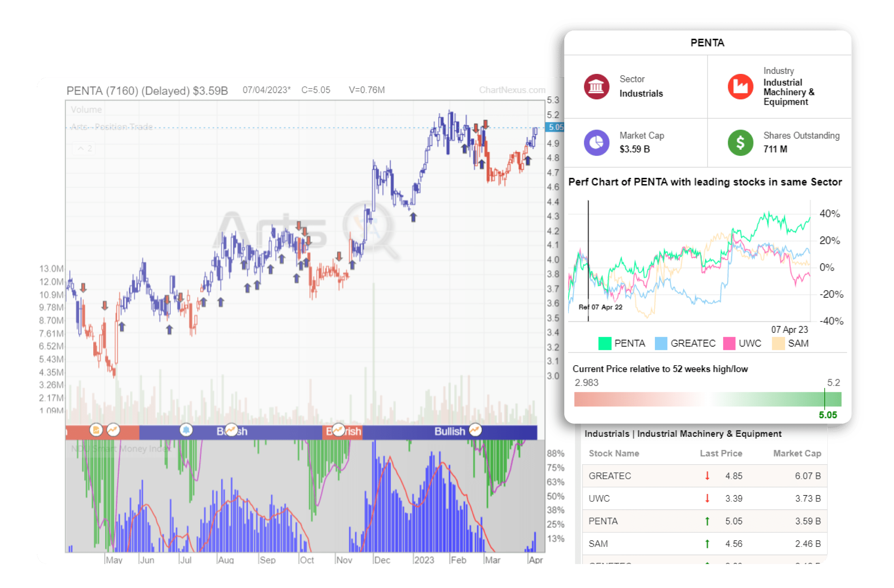Click the red down arrow in the GREATEC row

pos(707,476)
